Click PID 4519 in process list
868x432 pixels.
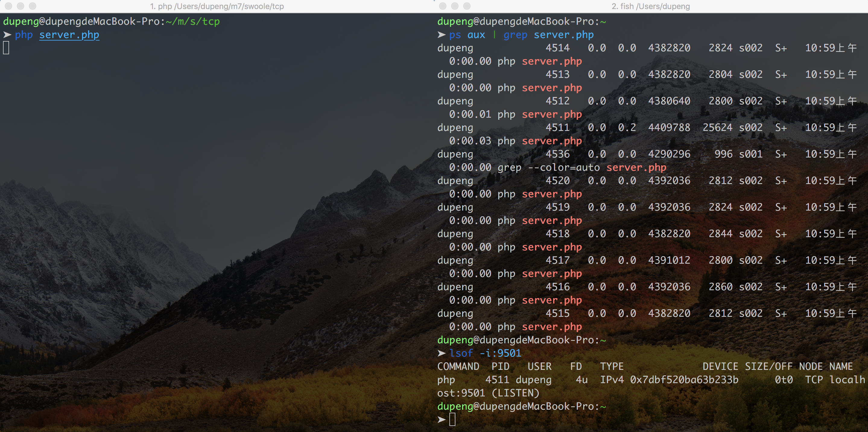[x=558, y=207]
